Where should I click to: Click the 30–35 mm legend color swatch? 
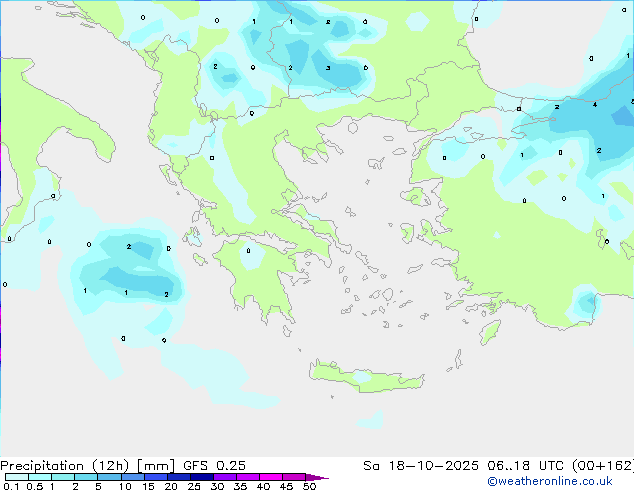(225, 477)
